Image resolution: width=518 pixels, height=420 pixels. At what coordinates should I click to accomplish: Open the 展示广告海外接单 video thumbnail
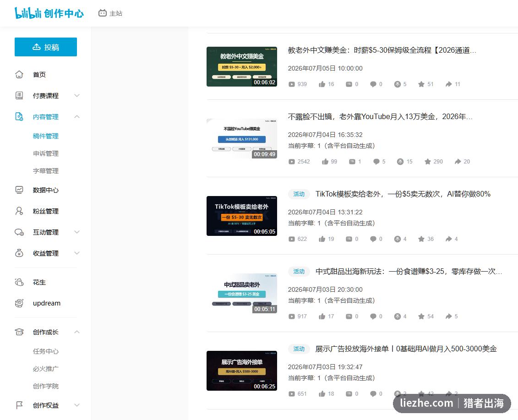[242, 371]
